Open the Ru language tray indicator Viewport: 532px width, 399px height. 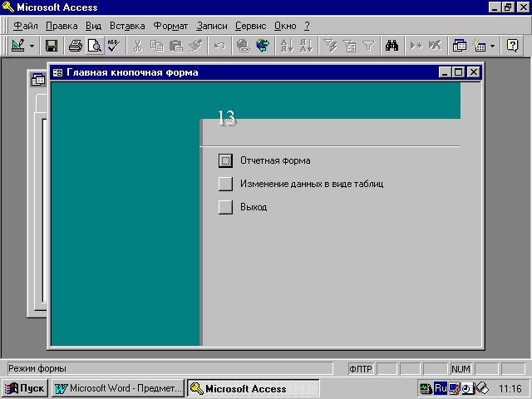click(x=441, y=388)
